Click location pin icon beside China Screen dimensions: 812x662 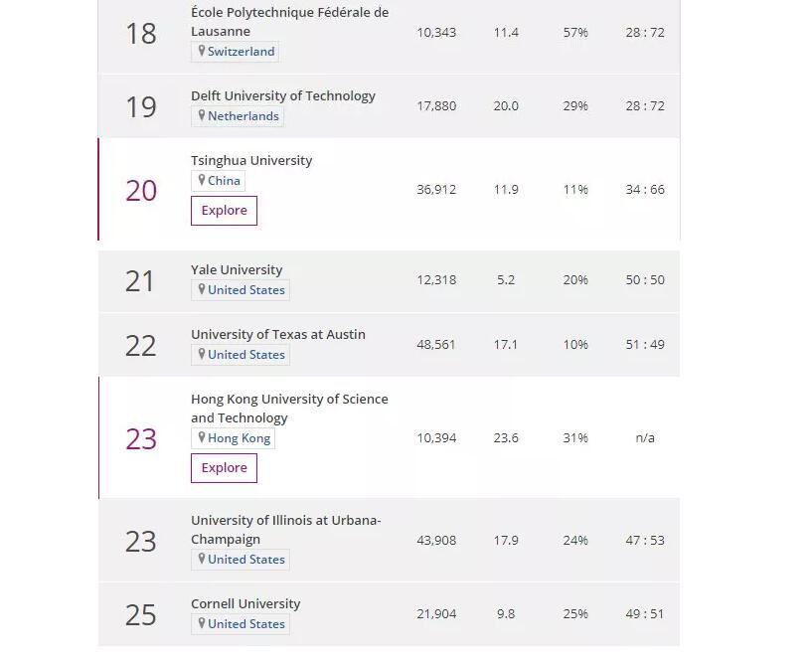[x=202, y=180]
